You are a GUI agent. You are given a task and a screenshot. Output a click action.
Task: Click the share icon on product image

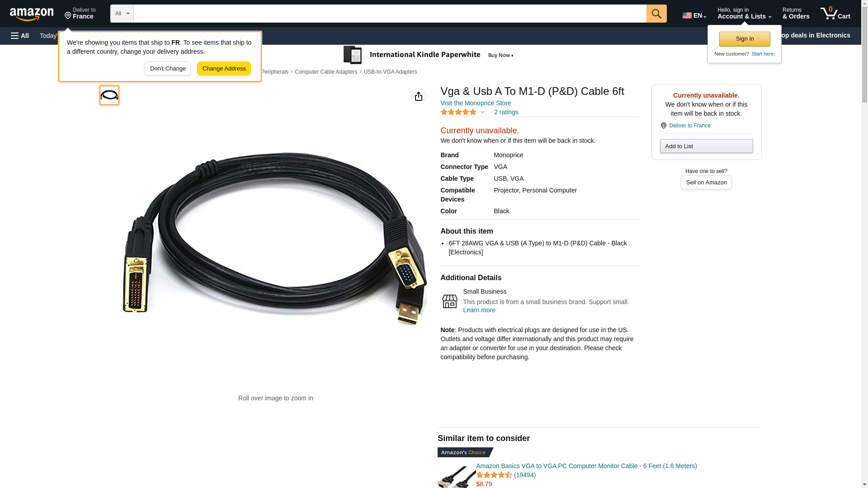click(x=419, y=96)
